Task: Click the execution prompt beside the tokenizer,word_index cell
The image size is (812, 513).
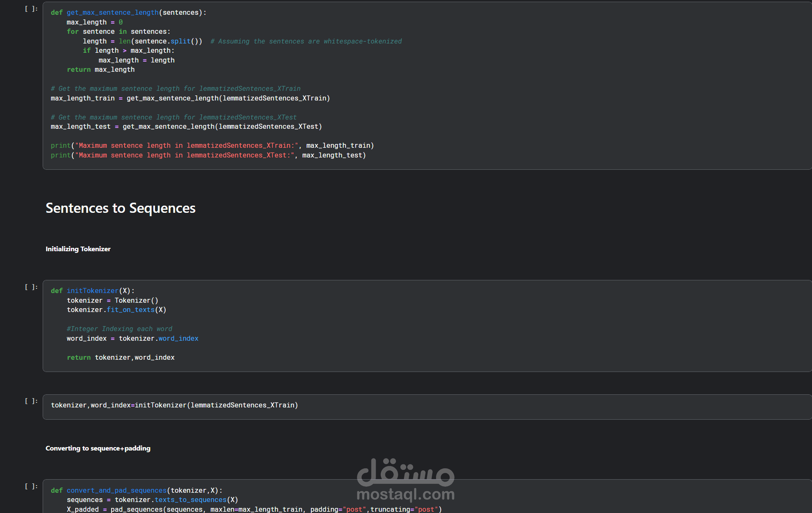Action: coord(31,401)
